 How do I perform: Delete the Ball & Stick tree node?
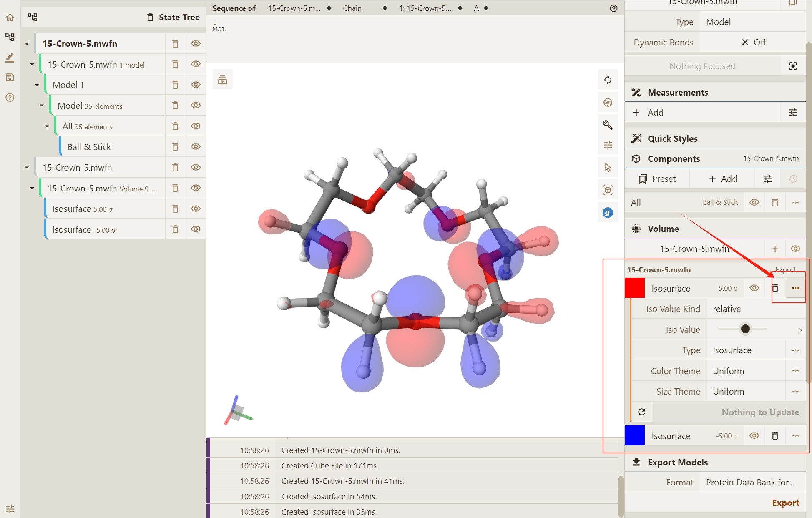tap(175, 147)
